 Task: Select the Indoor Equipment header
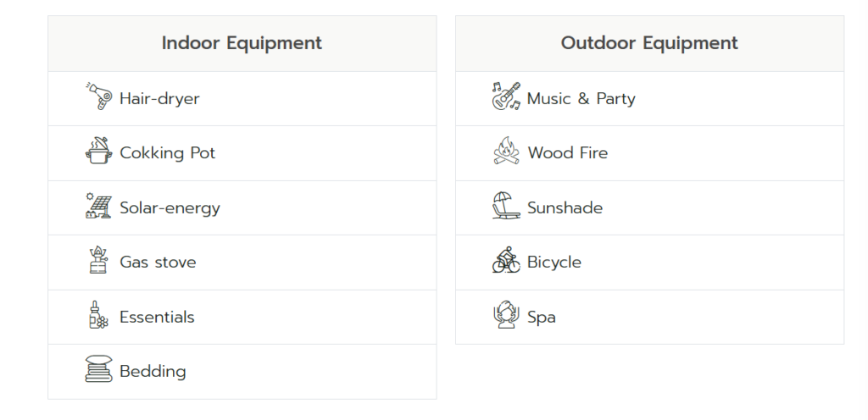pyautogui.click(x=242, y=43)
